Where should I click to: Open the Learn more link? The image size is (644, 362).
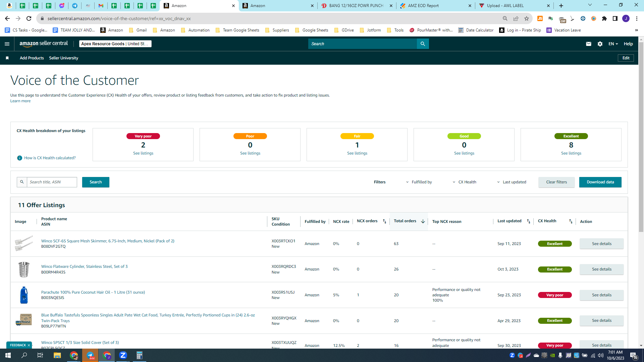click(20, 101)
